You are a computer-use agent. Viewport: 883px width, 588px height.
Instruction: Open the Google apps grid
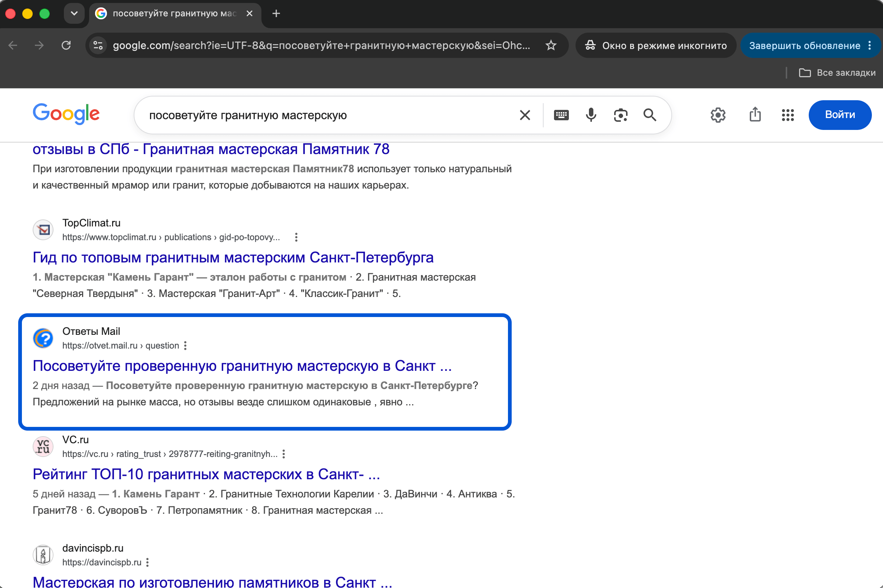point(788,115)
